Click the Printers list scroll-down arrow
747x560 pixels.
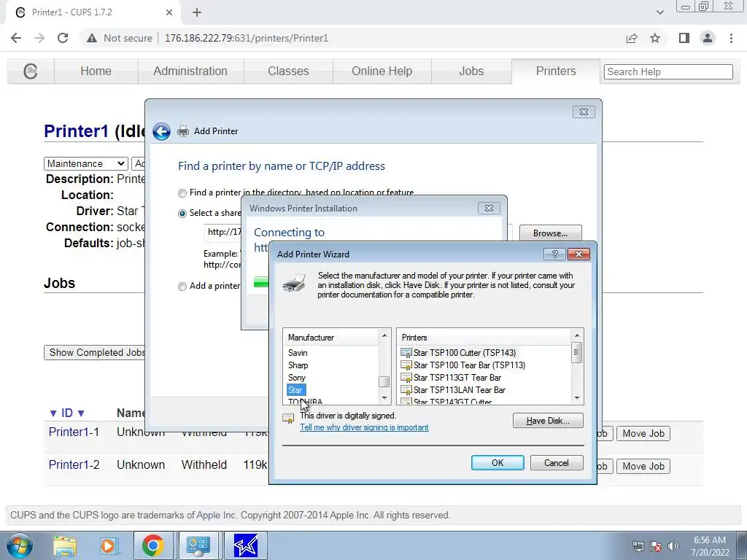coord(577,397)
